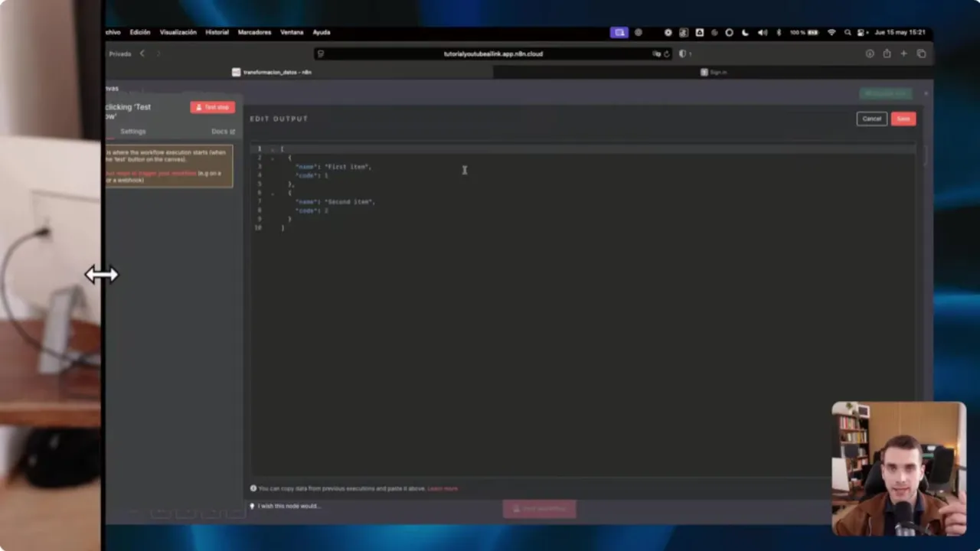Viewport: 980px width, 551px height.
Task: Open the Historial menu
Action: pos(217,32)
